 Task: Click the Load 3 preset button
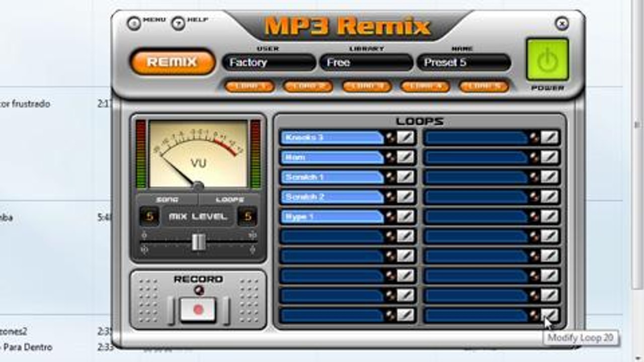[367, 86]
